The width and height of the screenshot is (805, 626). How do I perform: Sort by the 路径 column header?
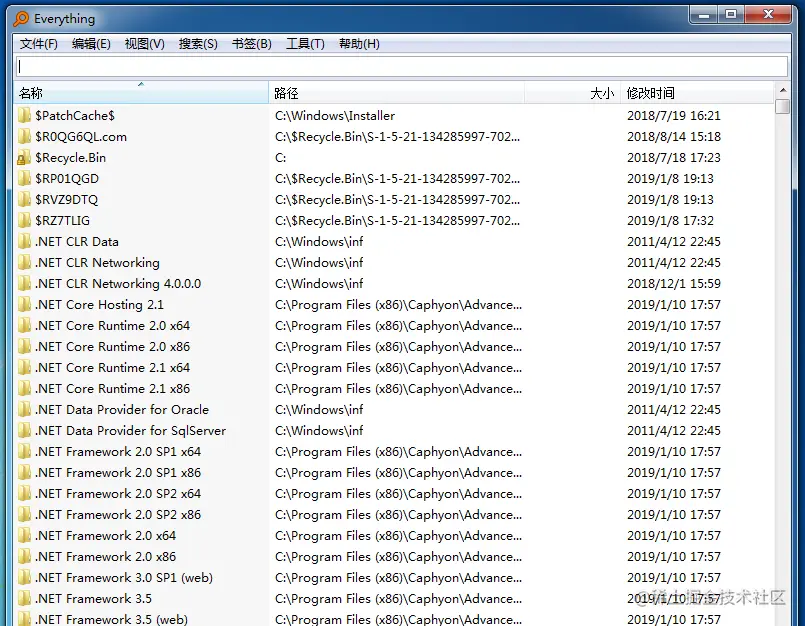coord(396,93)
